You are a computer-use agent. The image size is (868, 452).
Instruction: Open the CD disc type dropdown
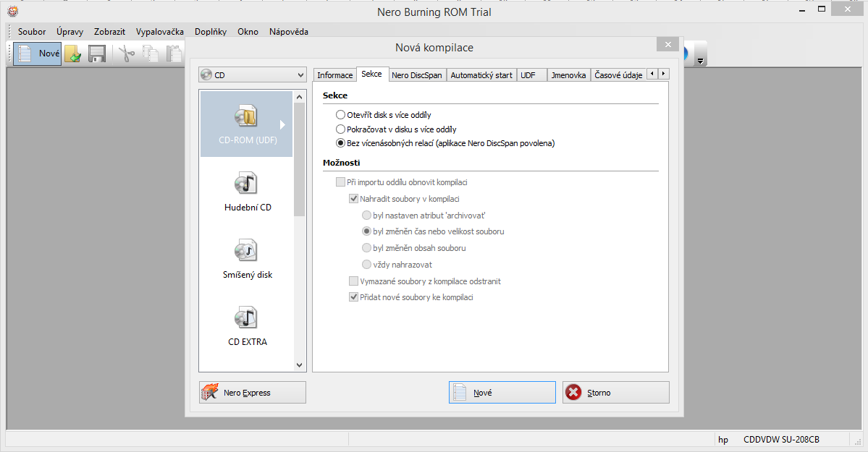tap(253, 74)
